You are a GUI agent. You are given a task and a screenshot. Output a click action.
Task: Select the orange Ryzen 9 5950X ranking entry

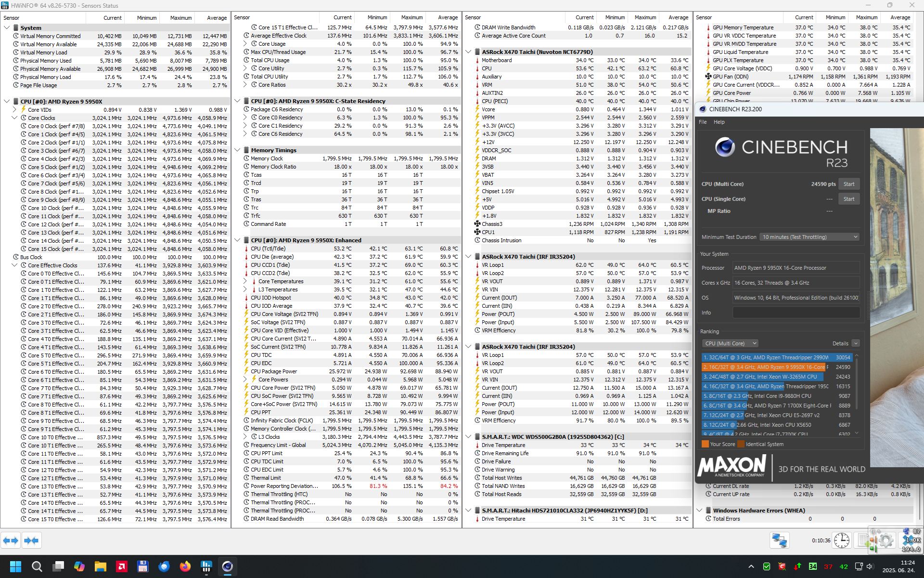click(777, 367)
